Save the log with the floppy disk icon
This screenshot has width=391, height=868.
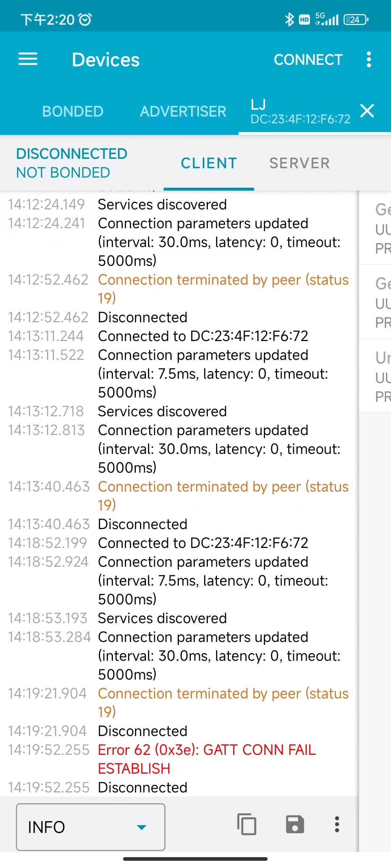point(295,824)
